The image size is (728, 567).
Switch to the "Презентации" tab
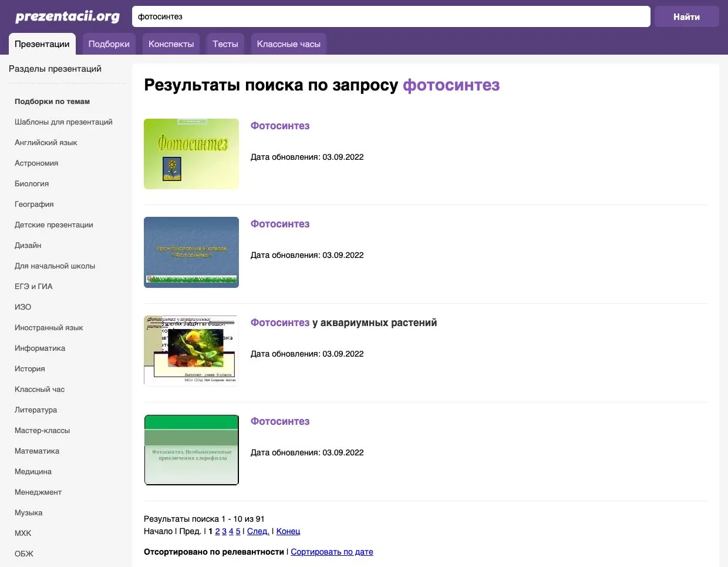click(x=42, y=44)
